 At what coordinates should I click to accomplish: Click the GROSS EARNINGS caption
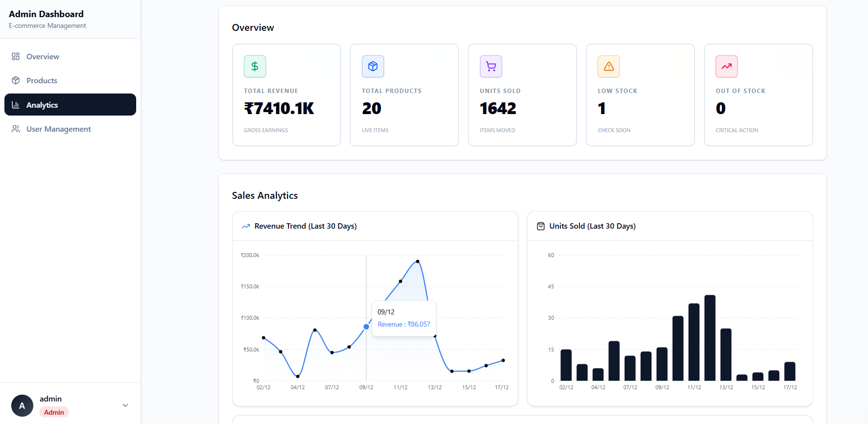[x=266, y=130]
